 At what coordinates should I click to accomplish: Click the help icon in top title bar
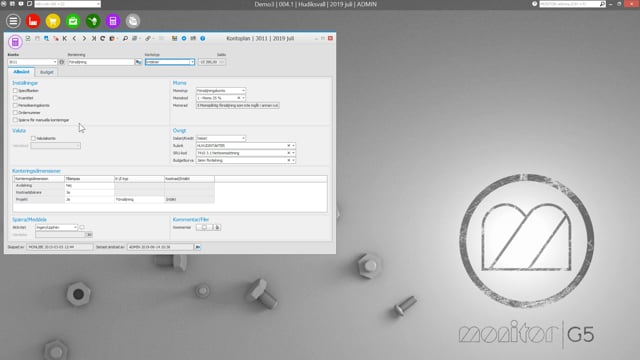click(x=534, y=4)
